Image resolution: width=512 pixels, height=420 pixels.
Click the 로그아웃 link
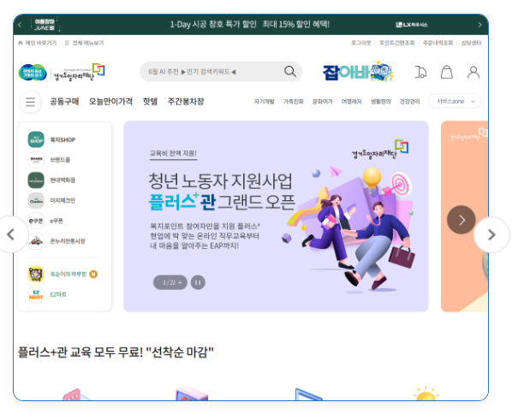click(x=360, y=43)
